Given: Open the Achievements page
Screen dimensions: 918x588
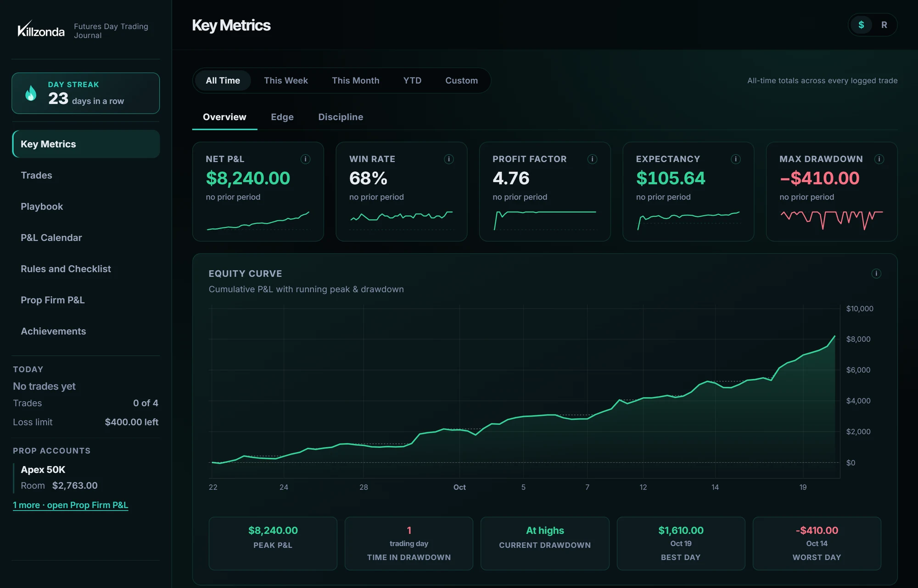Looking at the screenshot, I should 86,331.
